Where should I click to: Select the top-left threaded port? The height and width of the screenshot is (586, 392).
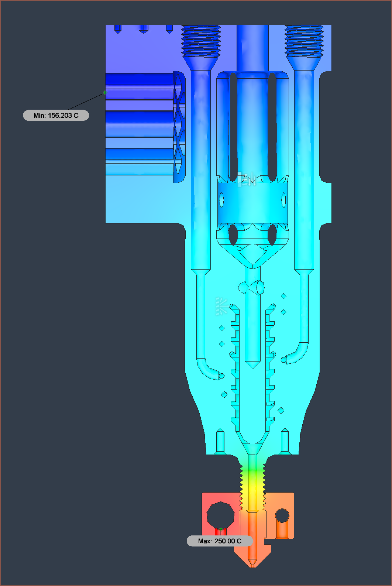201,41
